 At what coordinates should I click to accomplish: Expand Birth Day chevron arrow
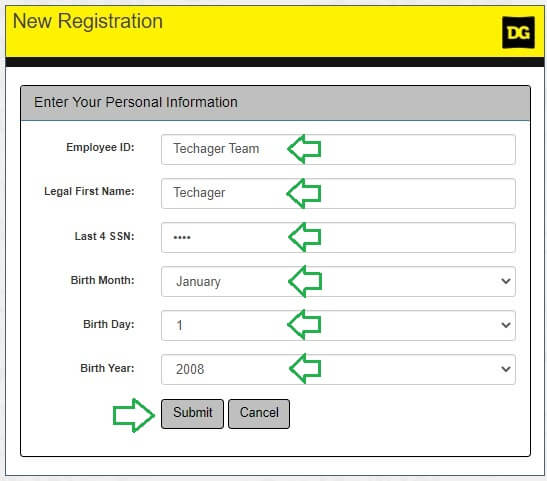pyautogui.click(x=506, y=325)
